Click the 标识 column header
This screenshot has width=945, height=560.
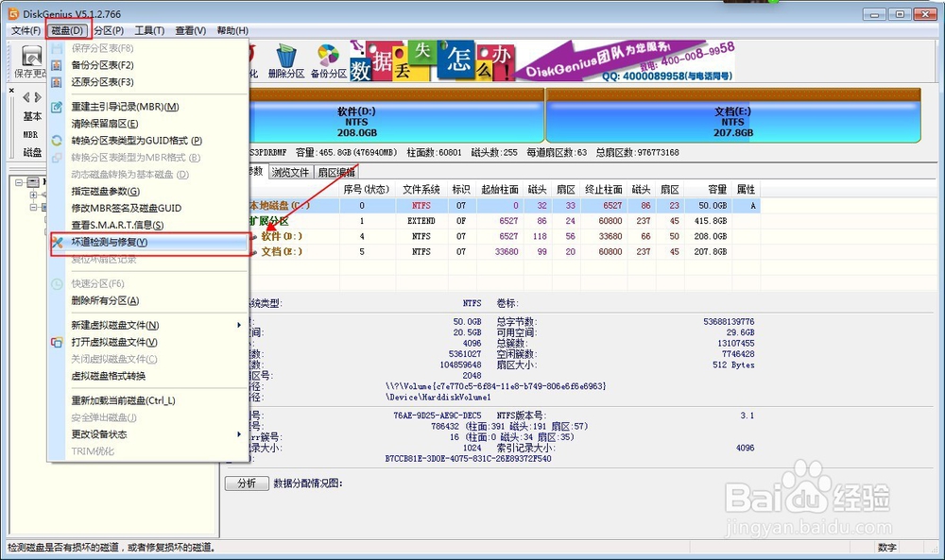click(462, 189)
